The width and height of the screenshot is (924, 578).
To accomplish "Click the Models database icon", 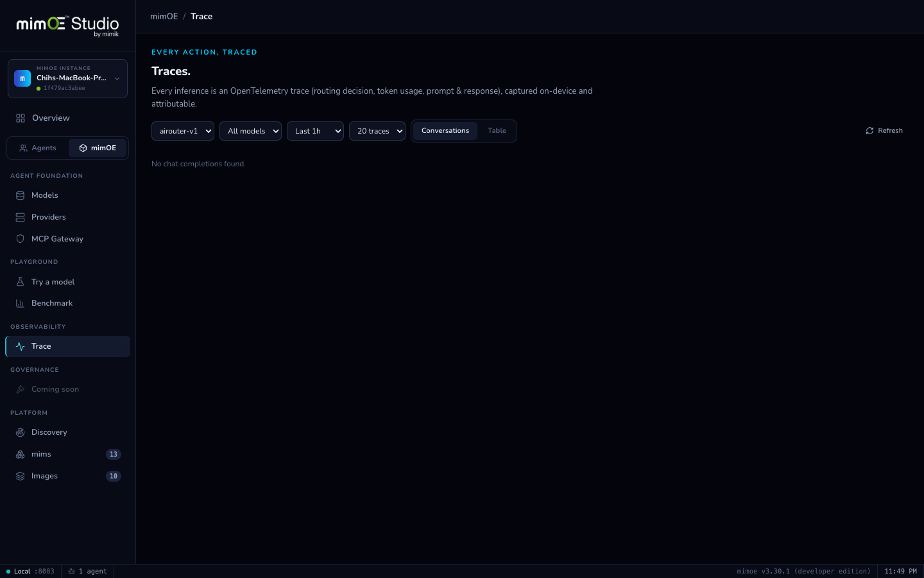I will coord(20,195).
